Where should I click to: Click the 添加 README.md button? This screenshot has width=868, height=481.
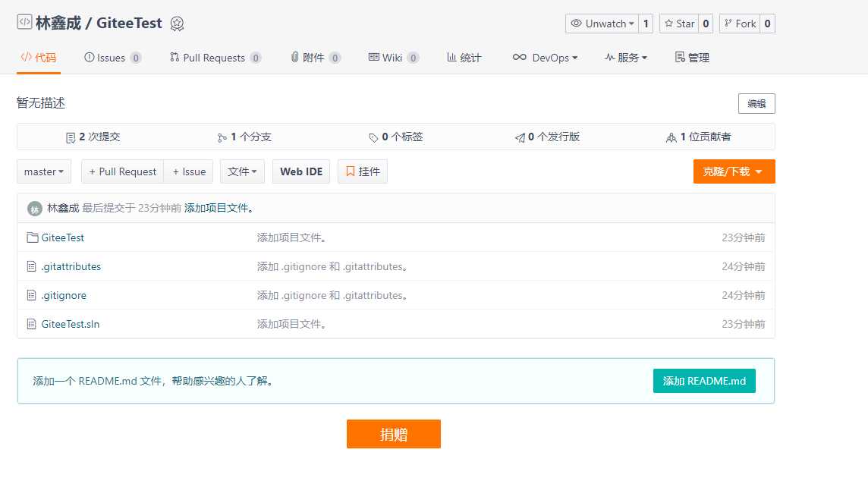tap(704, 381)
